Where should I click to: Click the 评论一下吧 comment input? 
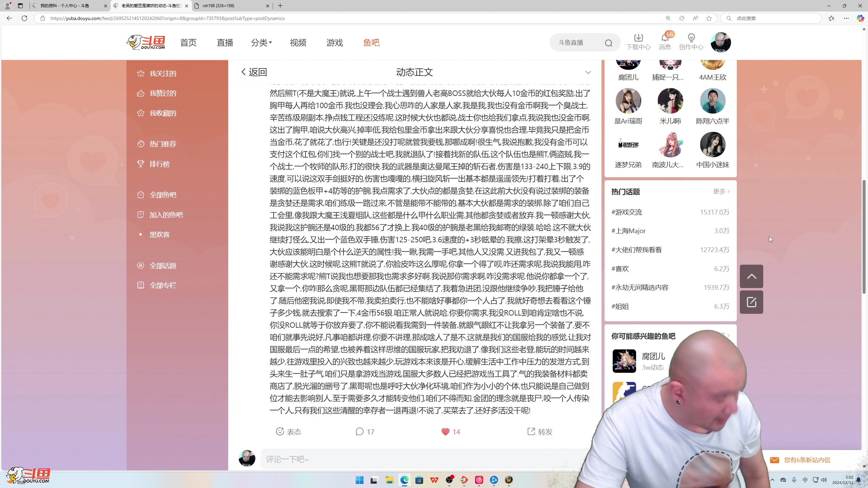(x=426, y=459)
